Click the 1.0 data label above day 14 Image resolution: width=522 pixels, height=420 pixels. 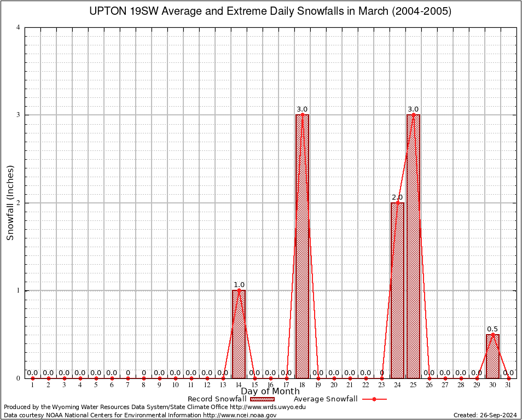(x=239, y=284)
